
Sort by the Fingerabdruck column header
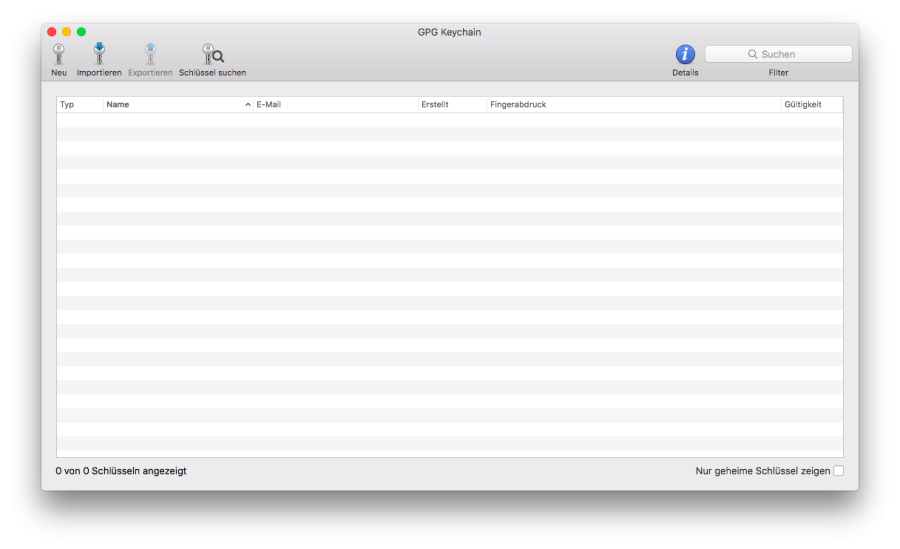pyautogui.click(x=633, y=104)
